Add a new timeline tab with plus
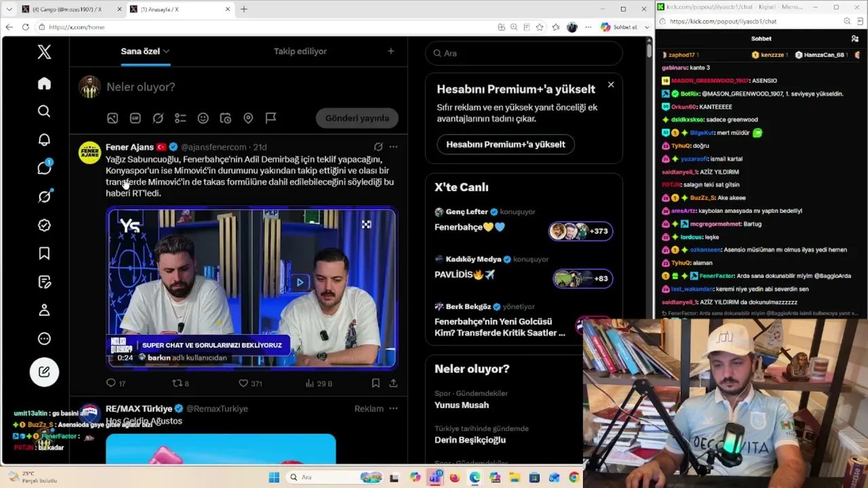The width and height of the screenshot is (868, 488). [391, 51]
